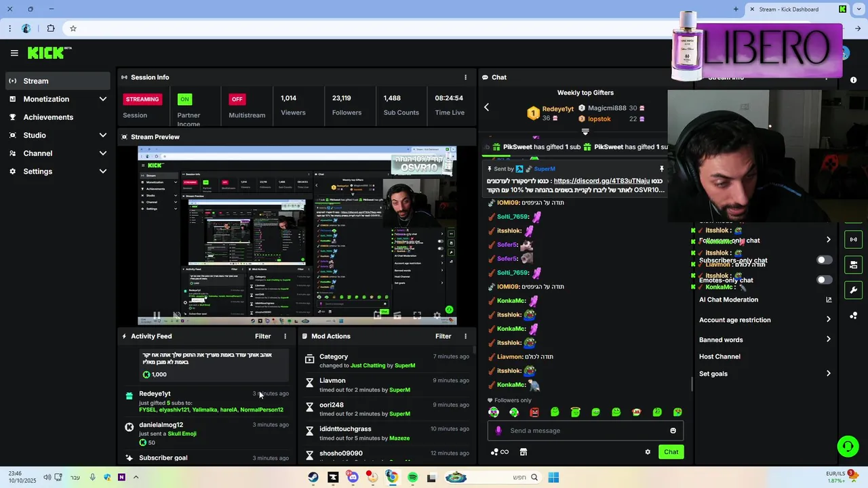Click the back arrow in Chat panel
The width and height of the screenshot is (868, 488).
(486, 107)
